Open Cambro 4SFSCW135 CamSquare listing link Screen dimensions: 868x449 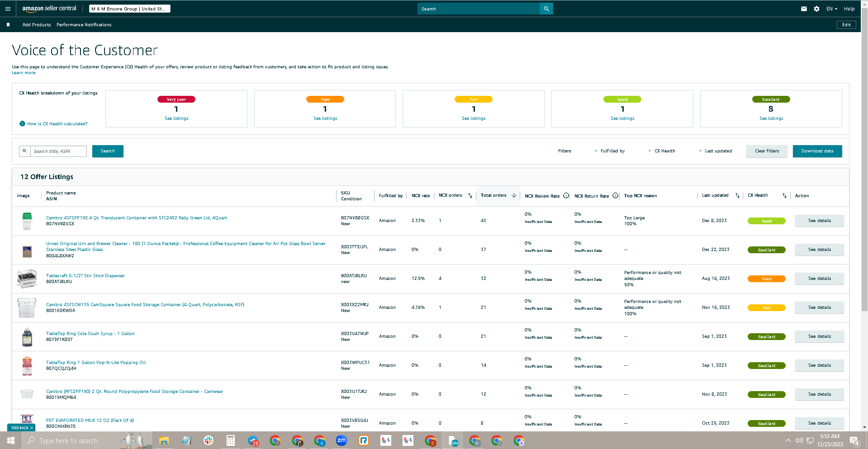[x=145, y=305]
